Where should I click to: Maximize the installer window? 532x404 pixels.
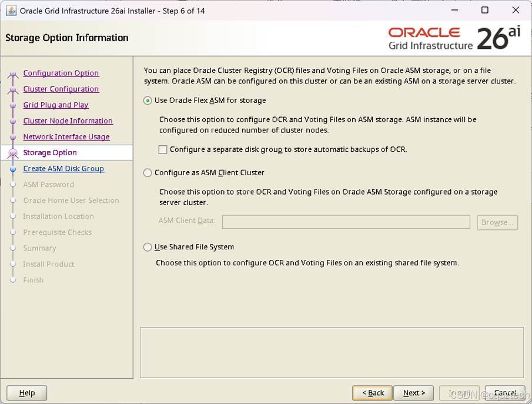point(485,10)
